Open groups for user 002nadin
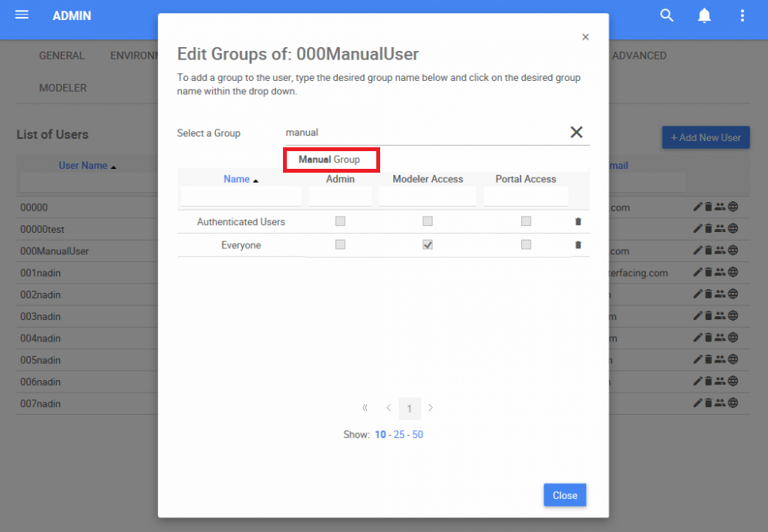768x532 pixels. click(x=720, y=294)
